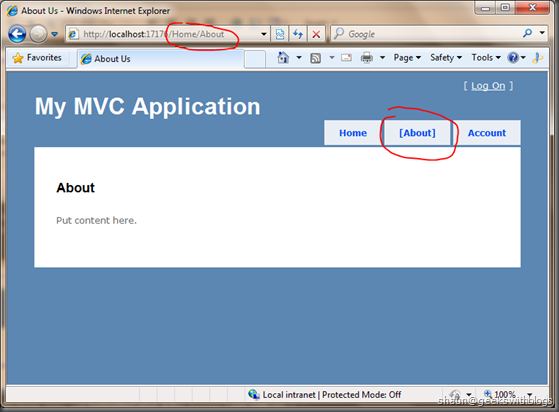Expand the address bar dropdown arrow

coord(264,34)
